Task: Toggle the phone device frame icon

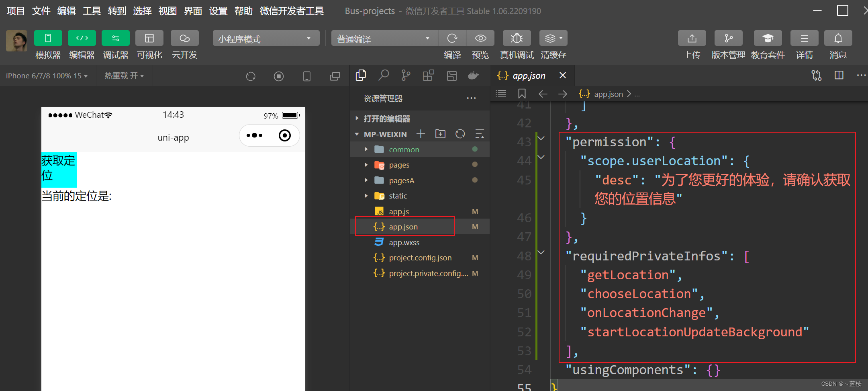Action: [307, 76]
